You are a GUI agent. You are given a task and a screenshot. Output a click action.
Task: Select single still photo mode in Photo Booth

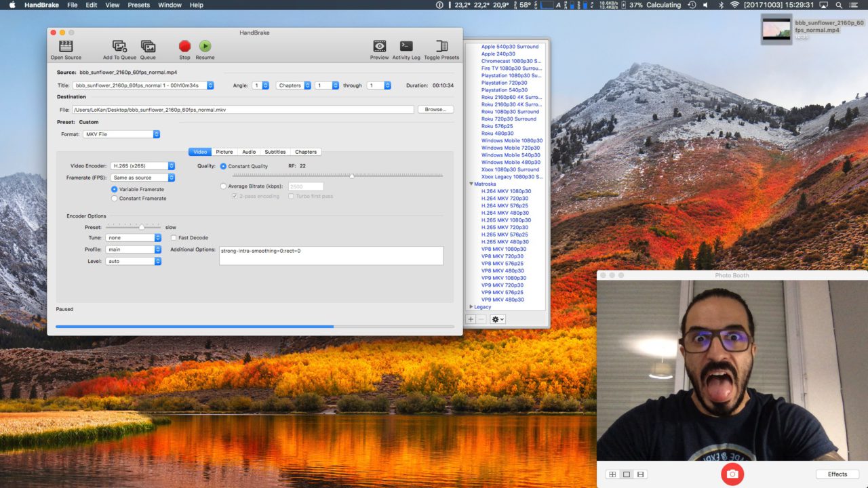click(x=627, y=474)
